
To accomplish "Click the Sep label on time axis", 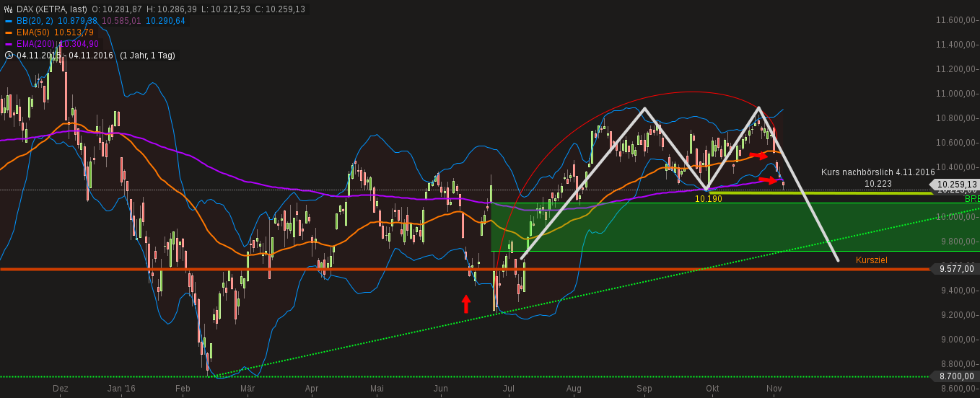I will (x=644, y=389).
